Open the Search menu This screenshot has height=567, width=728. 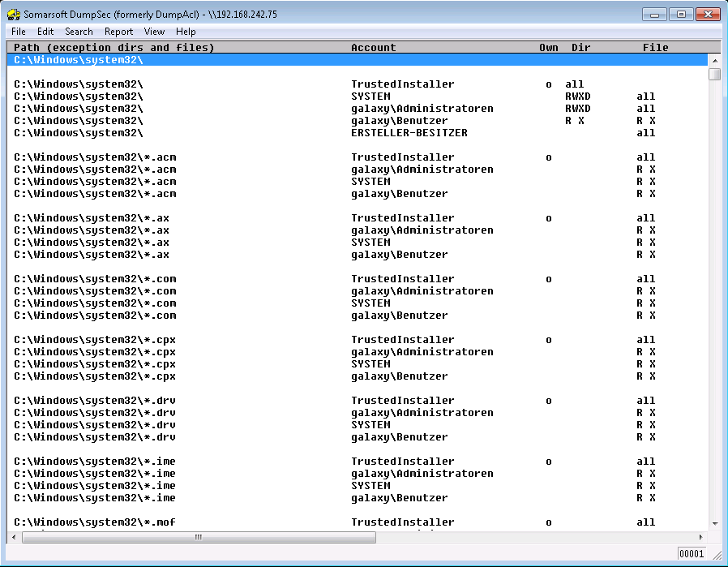pyautogui.click(x=79, y=32)
